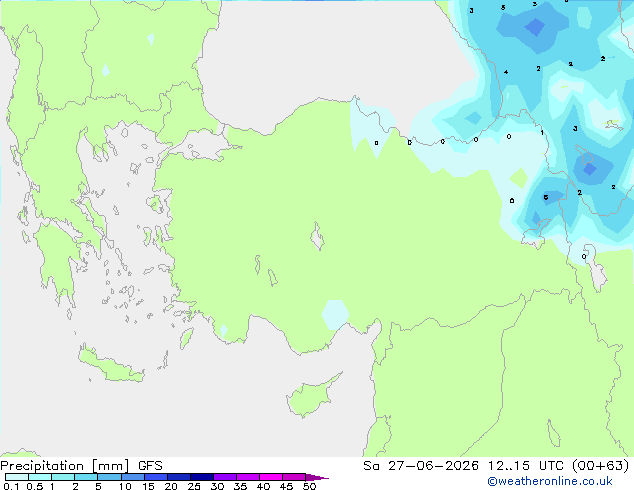Click the '30' legend scale label

pyautogui.click(x=217, y=486)
